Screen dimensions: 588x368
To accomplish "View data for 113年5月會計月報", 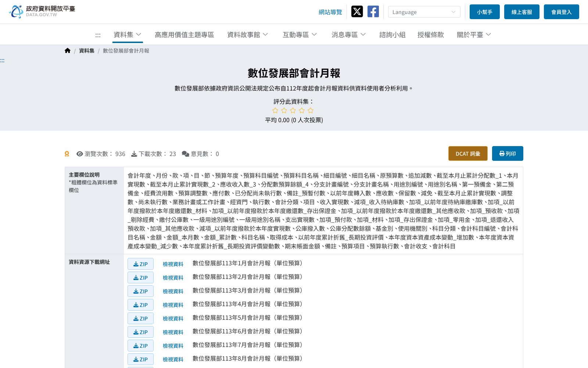I will (173, 318).
